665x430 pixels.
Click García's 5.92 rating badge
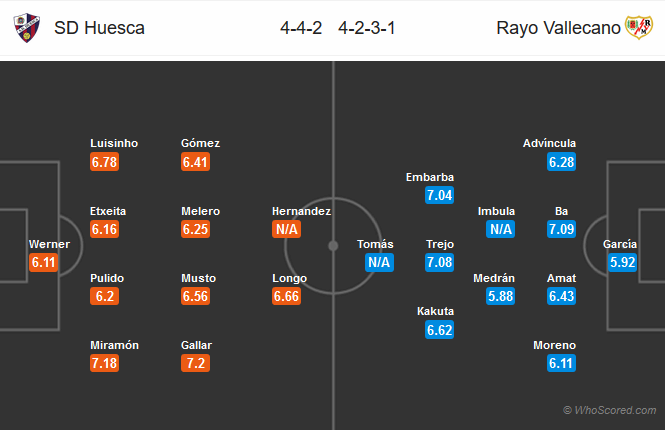(623, 262)
